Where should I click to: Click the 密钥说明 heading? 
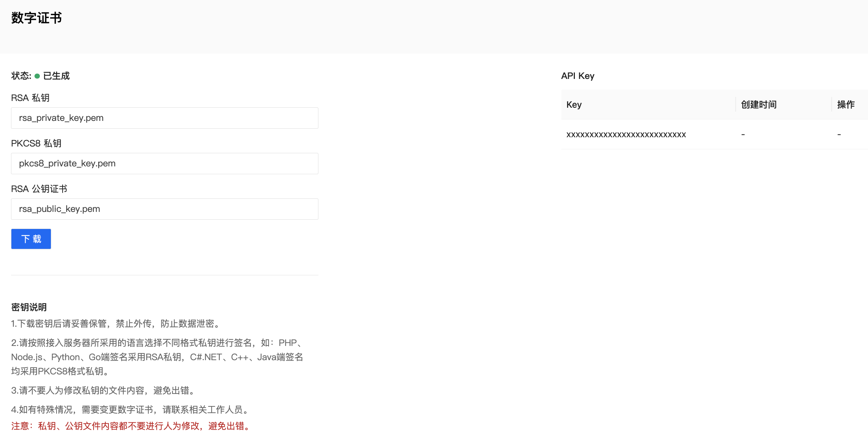(x=29, y=307)
